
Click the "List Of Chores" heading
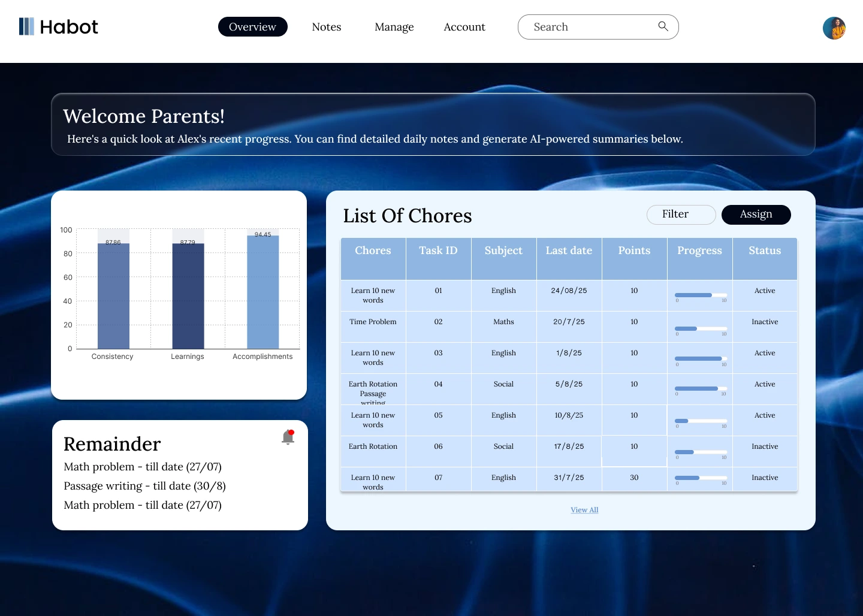click(408, 216)
